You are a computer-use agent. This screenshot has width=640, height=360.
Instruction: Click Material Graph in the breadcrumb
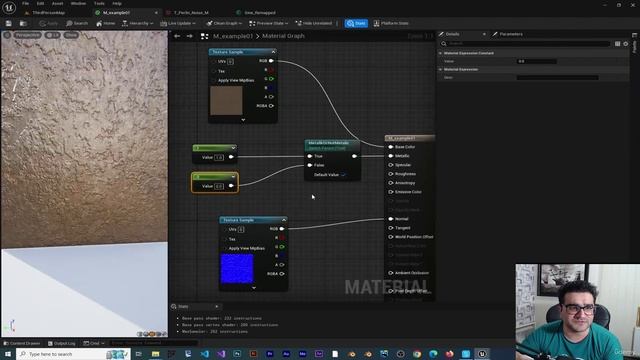pos(283,36)
